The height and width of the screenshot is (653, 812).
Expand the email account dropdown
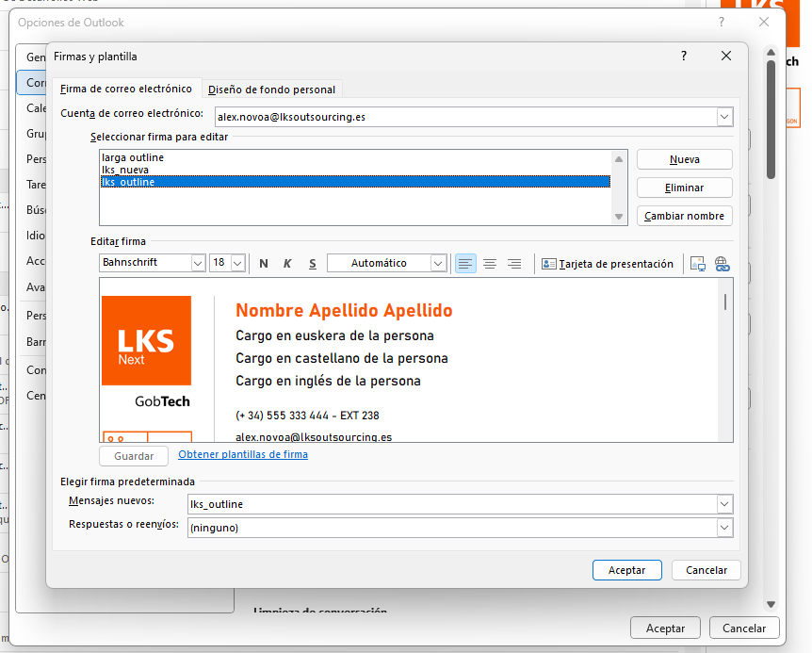click(x=724, y=117)
